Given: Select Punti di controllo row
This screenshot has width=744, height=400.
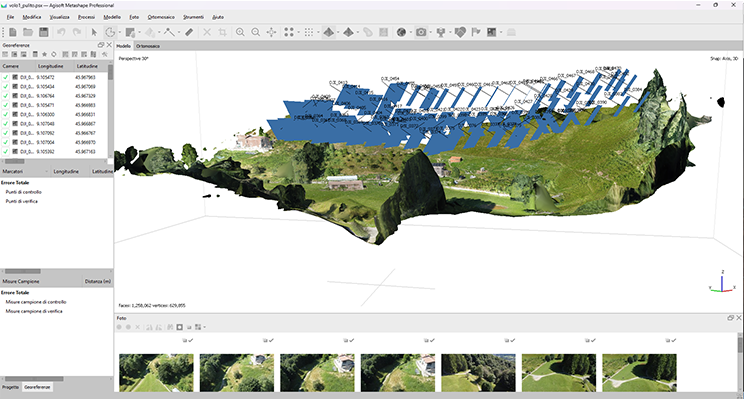Looking at the screenshot, I should point(24,192).
